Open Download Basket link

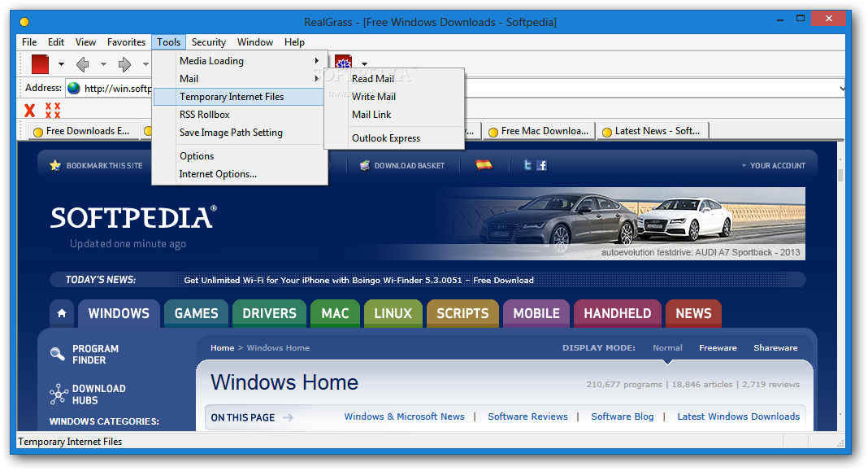[402, 166]
